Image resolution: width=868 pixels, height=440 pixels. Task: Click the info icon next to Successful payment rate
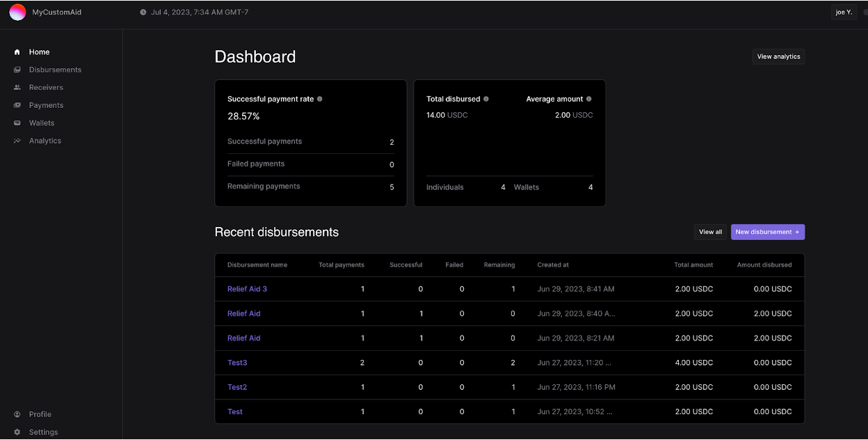[320, 99]
